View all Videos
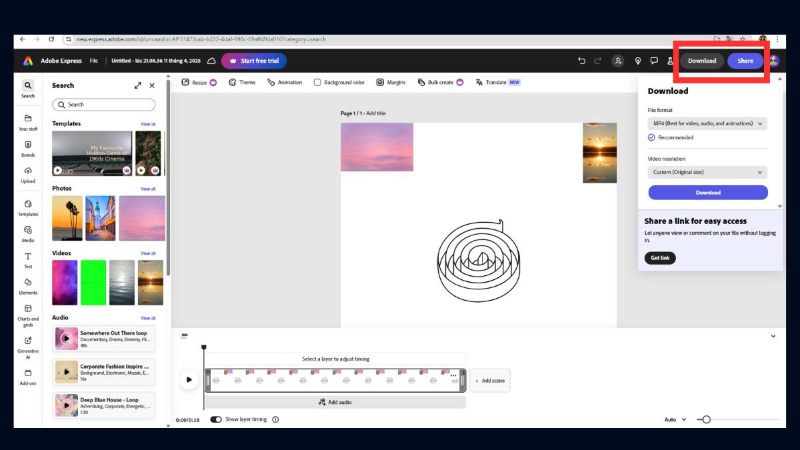The width and height of the screenshot is (800, 450). 148,253
